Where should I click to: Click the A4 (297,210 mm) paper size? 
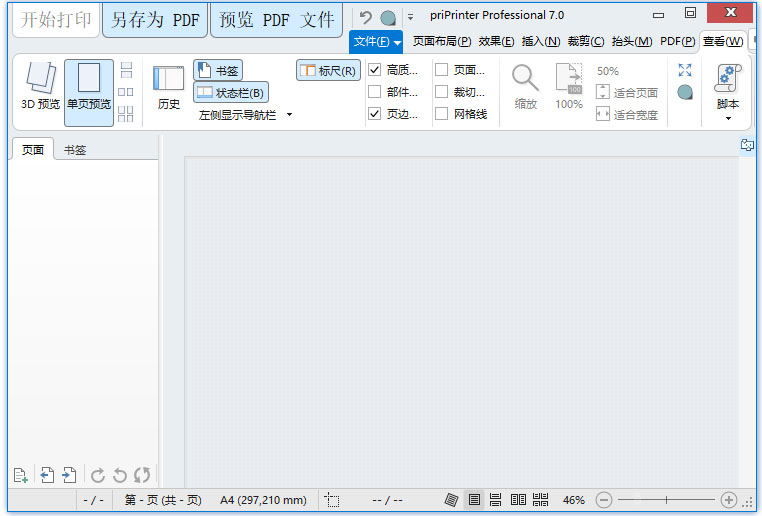coord(263,500)
